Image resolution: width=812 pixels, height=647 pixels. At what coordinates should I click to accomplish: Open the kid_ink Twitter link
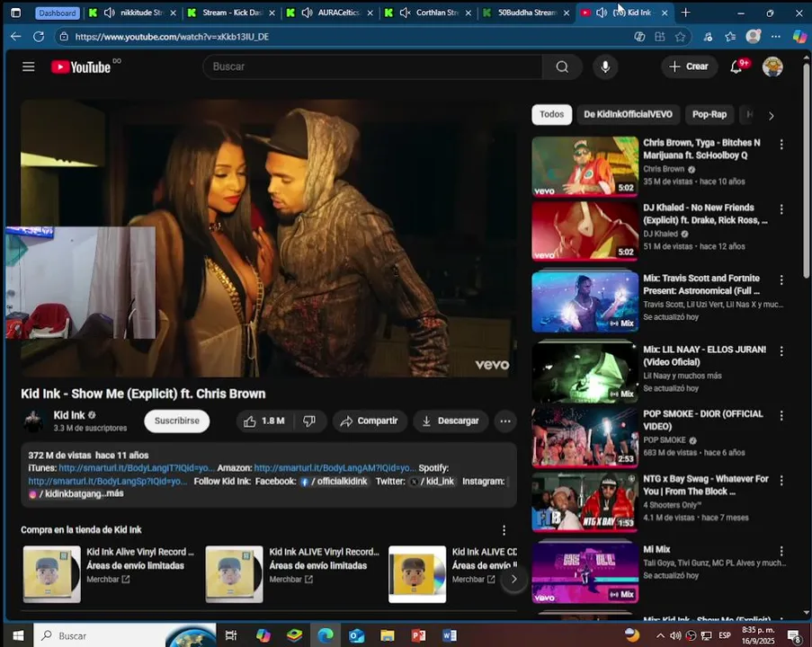(x=433, y=482)
